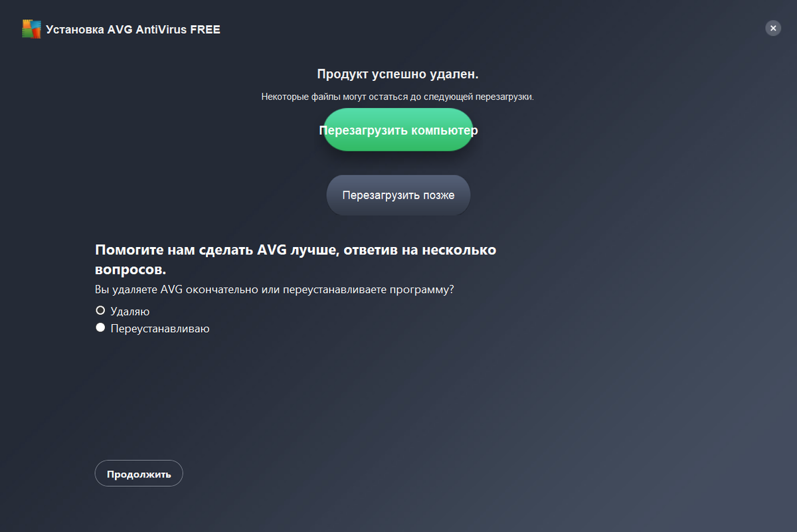Close the AVG installer window
The height and width of the screenshot is (532, 797).
(773, 28)
